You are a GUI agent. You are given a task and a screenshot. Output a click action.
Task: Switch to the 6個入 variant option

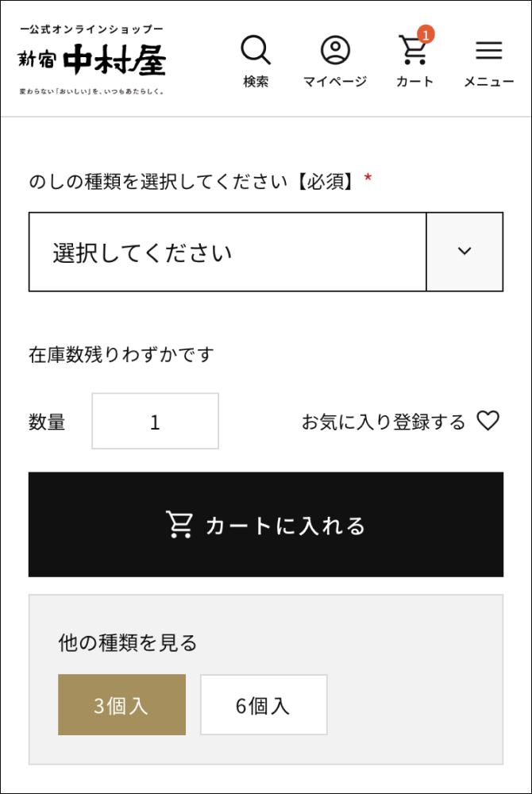coord(263,705)
